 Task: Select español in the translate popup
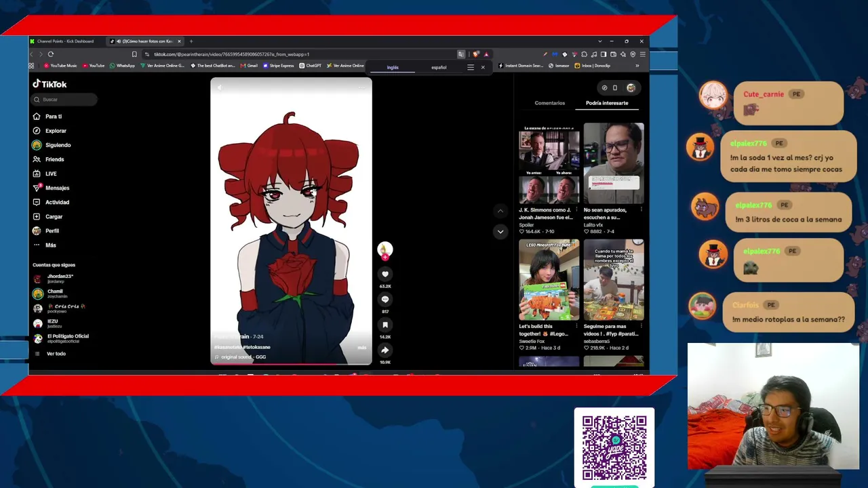point(439,68)
